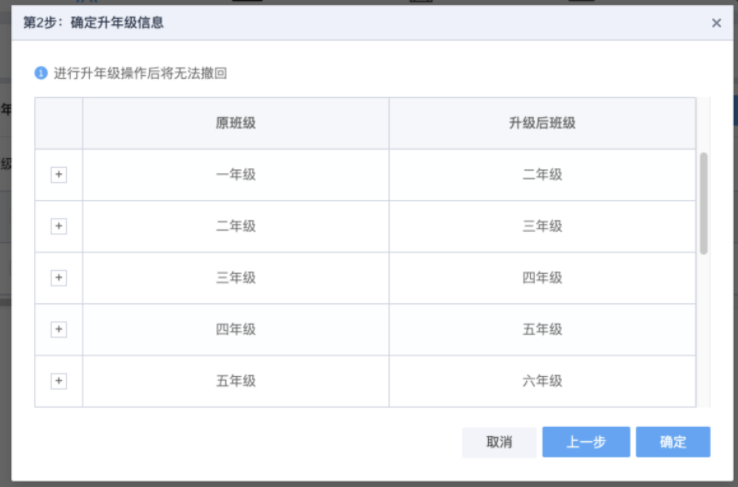Click the dialog title 第2步：确定升年级信息

tap(93, 23)
